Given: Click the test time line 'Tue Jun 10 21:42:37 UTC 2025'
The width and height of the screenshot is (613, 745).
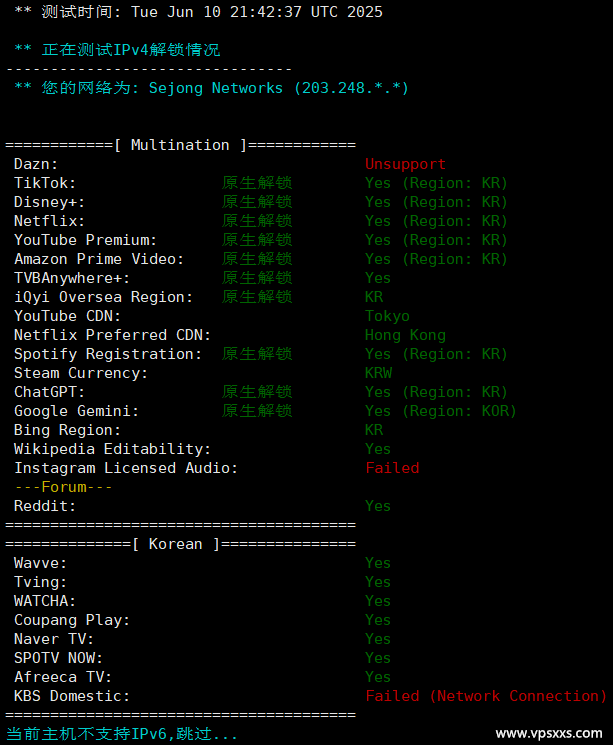Looking at the screenshot, I should pyautogui.click(x=257, y=11).
